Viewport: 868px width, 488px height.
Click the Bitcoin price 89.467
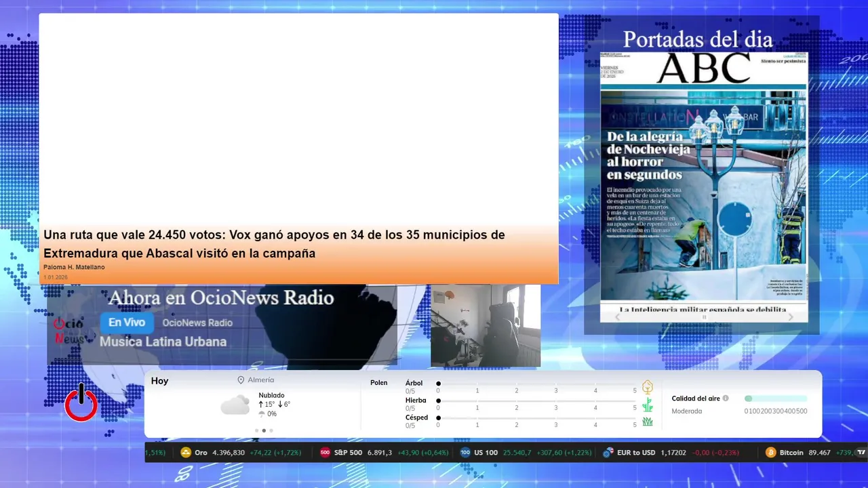click(x=820, y=453)
